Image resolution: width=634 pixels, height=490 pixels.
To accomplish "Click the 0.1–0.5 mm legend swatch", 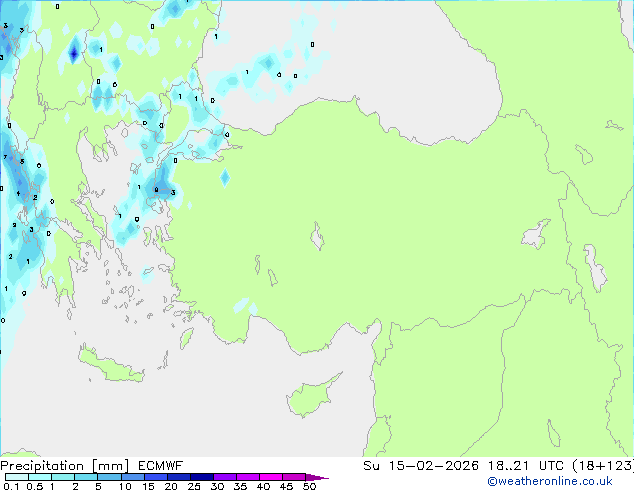I will tap(17, 477).
